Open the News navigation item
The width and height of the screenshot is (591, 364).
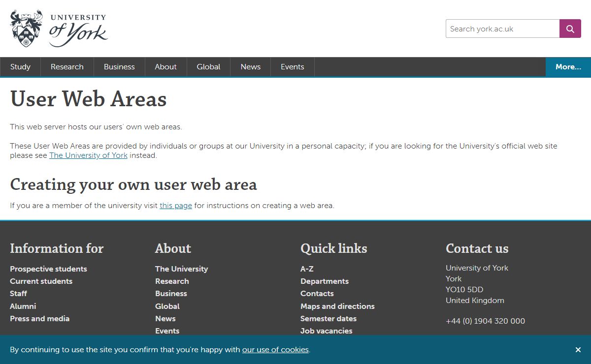click(x=250, y=67)
